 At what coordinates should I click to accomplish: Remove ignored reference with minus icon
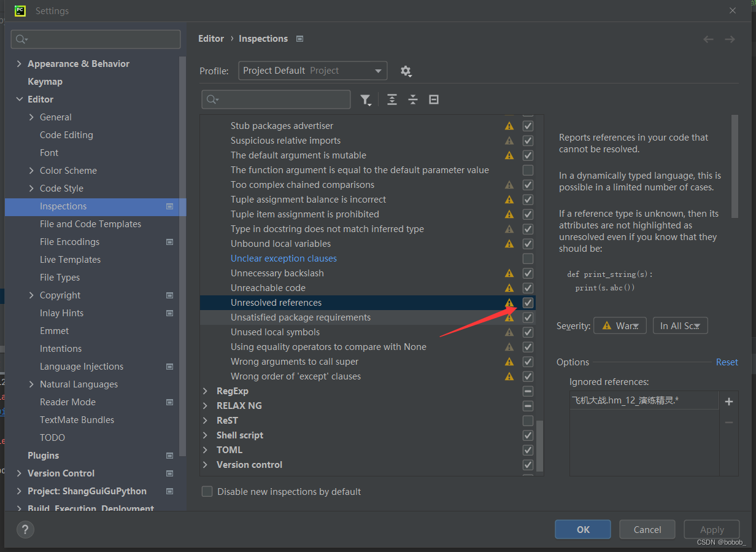click(x=729, y=422)
